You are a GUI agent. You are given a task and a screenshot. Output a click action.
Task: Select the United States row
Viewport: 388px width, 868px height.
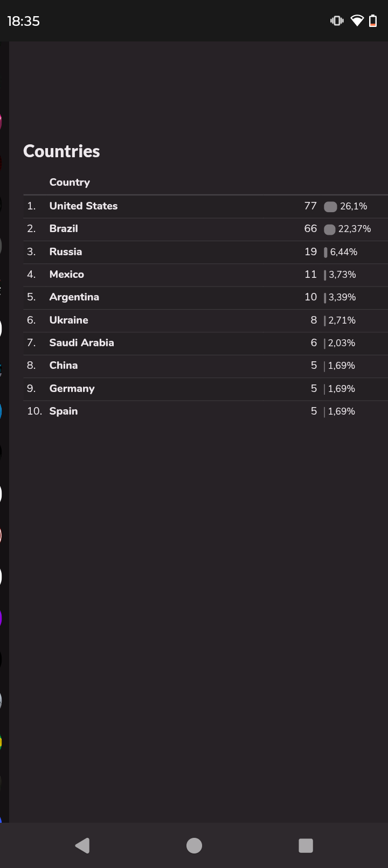click(205, 206)
